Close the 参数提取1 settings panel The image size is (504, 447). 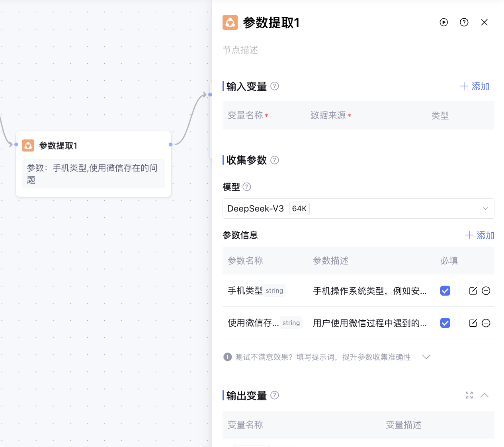(x=484, y=22)
